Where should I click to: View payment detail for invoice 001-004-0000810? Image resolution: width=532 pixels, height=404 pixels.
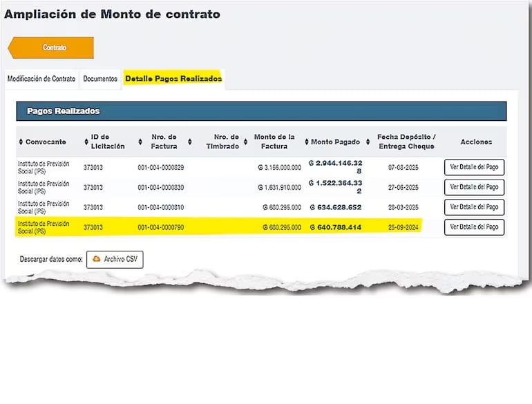point(474,207)
